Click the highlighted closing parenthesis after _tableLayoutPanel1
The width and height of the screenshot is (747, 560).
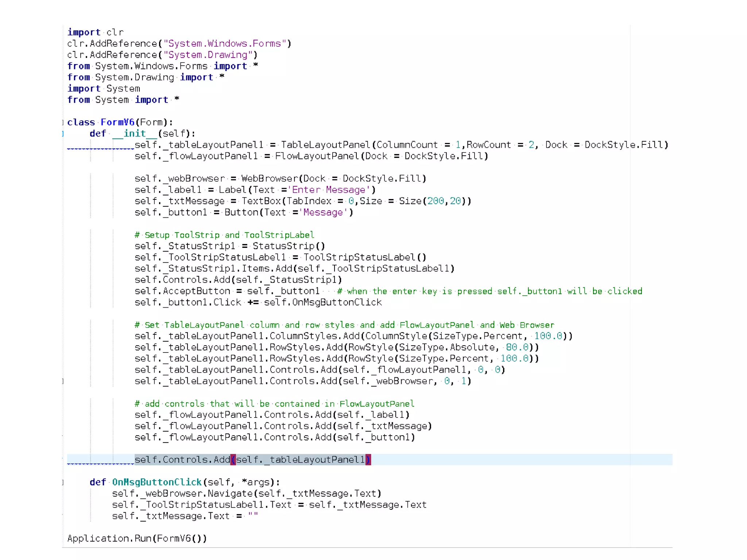(368, 460)
